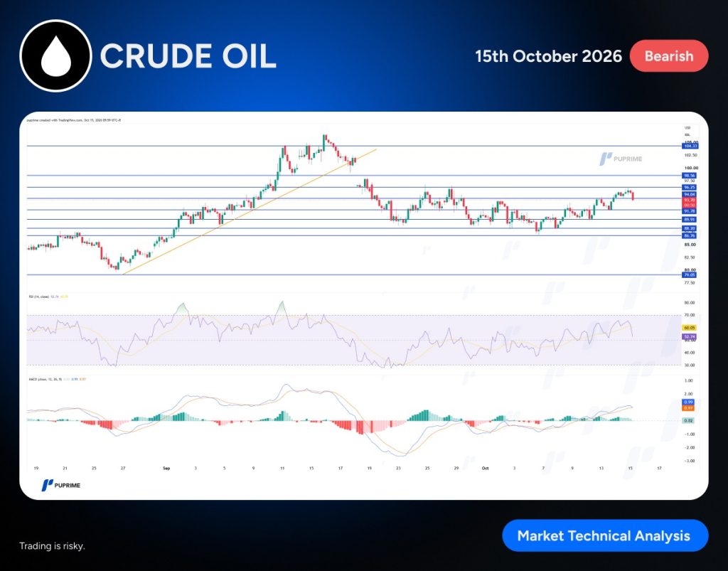Click the Sep label on the time axis
Screen dimensions: 728x571
[x=166, y=469]
